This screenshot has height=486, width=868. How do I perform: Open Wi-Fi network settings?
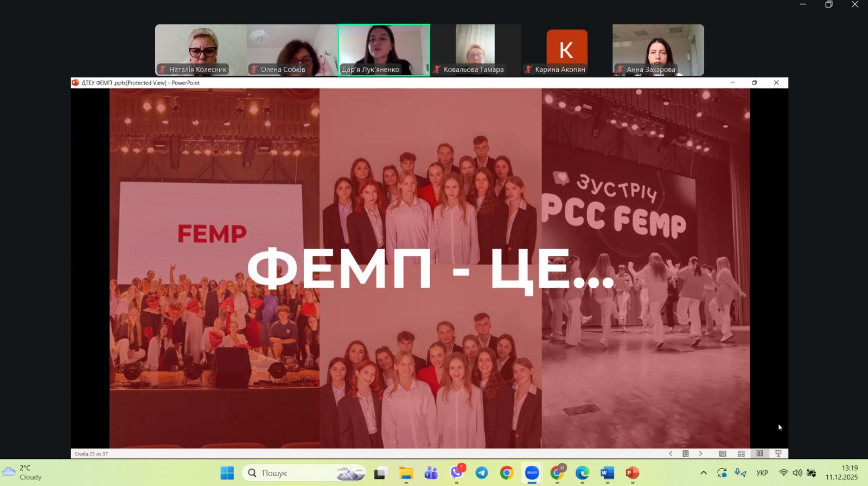click(x=783, y=473)
